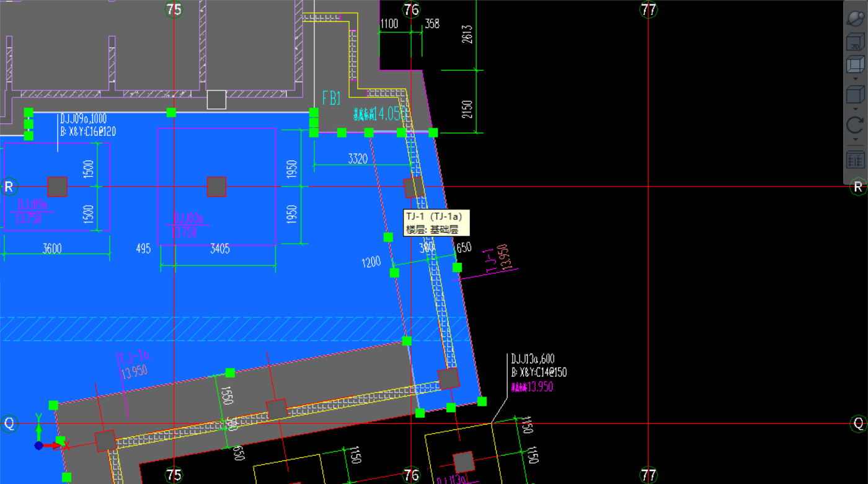Select axis bubble 77 at bottom edge
The width and height of the screenshot is (868, 484).
(x=649, y=475)
